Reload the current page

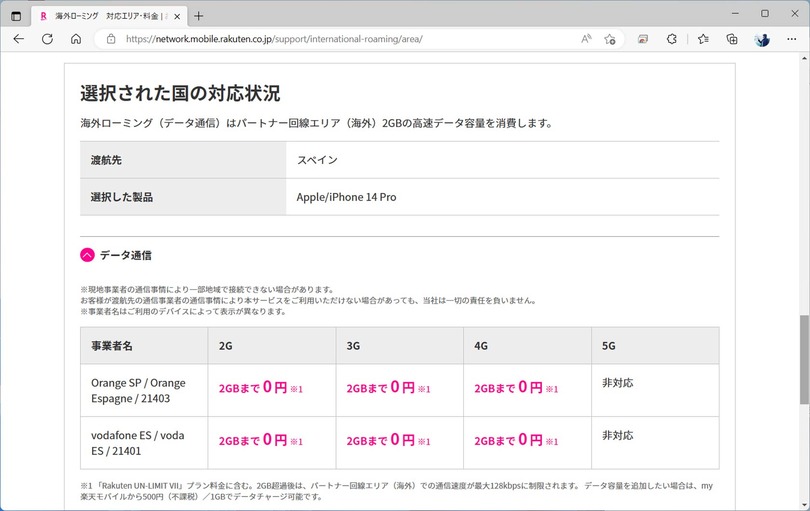tap(47, 39)
